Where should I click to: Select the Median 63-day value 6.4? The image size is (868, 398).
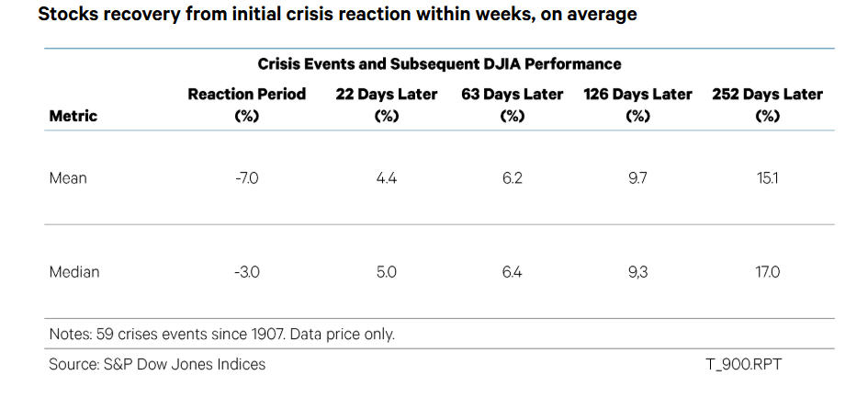512,272
